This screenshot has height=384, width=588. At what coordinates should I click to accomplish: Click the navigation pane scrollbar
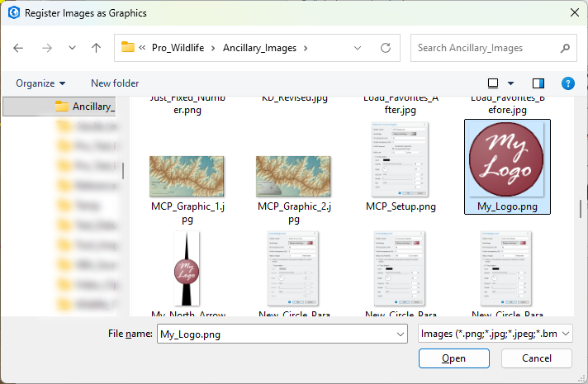tap(123, 170)
